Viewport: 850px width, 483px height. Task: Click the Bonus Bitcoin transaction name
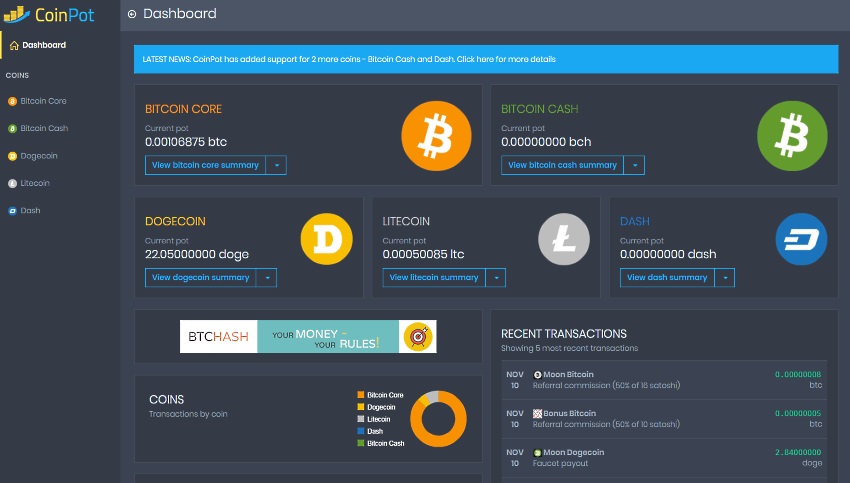pyautogui.click(x=569, y=414)
